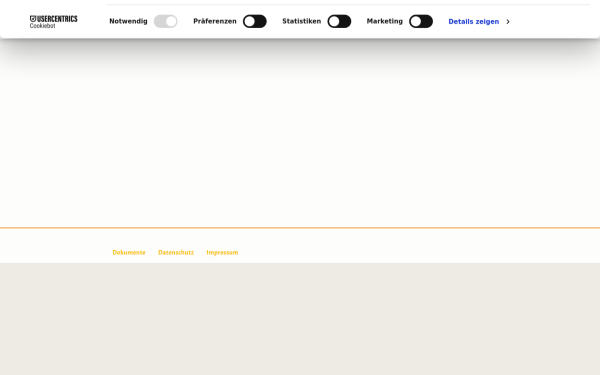The image size is (600, 375).
Task: Toggle the Notwendig cookie switch
Action: pos(166,21)
